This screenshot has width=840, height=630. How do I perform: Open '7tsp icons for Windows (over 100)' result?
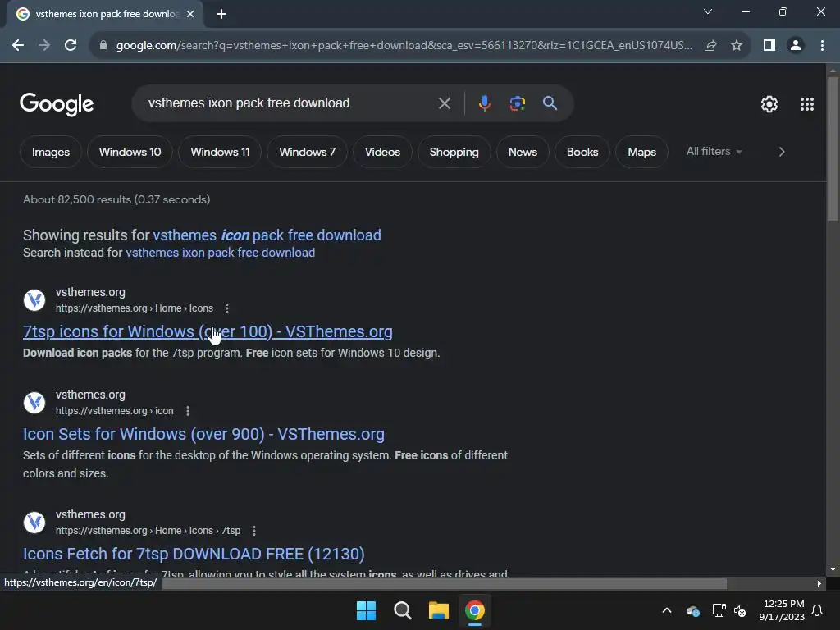click(208, 331)
